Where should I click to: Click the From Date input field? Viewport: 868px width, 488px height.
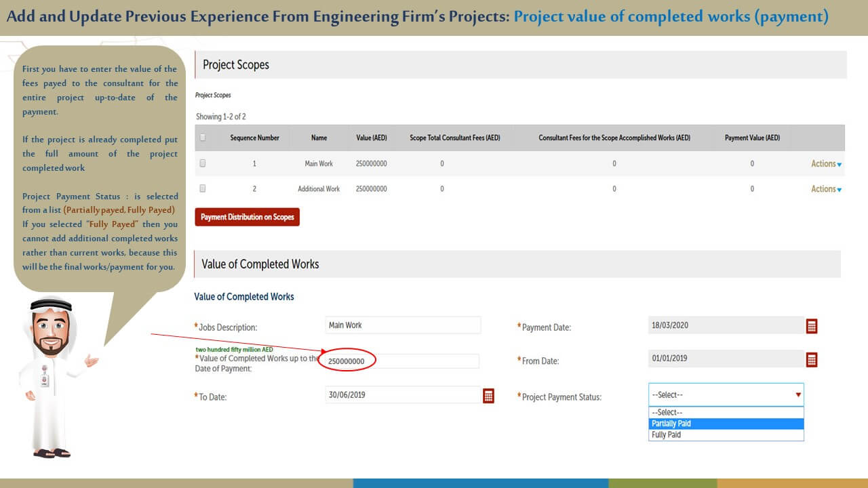click(x=726, y=359)
